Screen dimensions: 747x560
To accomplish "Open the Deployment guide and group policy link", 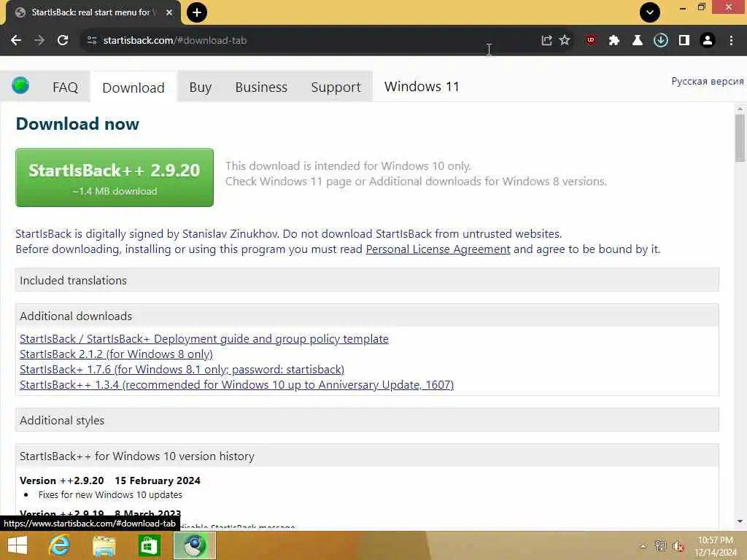I will (x=204, y=338).
